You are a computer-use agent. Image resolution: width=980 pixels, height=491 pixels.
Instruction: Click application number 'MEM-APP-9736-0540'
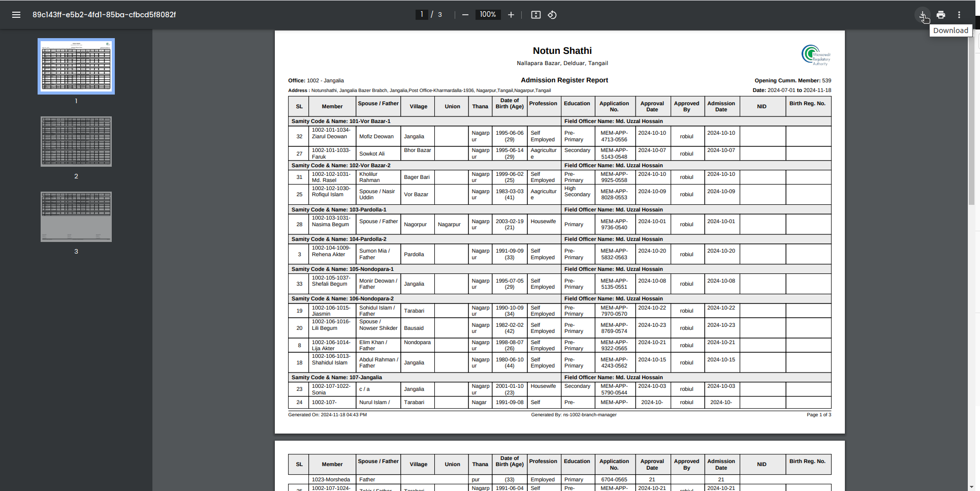[x=614, y=224]
